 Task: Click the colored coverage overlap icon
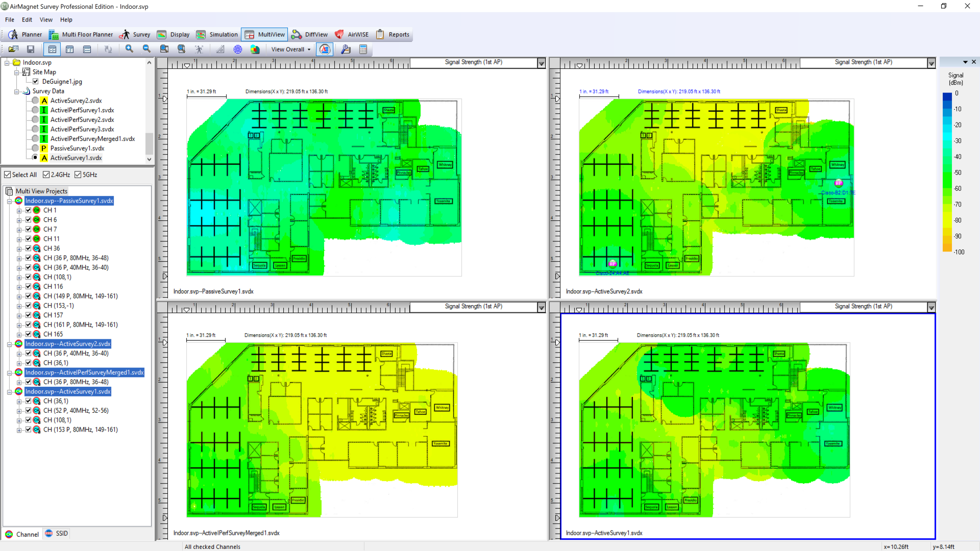(x=255, y=49)
